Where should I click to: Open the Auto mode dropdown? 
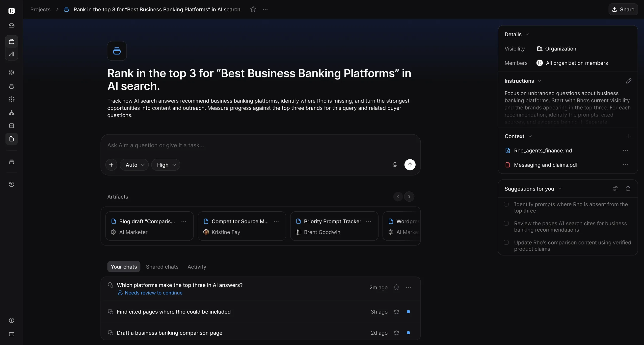click(134, 165)
